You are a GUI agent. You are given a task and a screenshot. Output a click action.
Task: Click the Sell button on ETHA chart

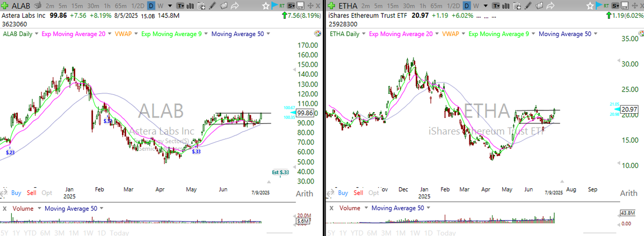click(x=358, y=193)
